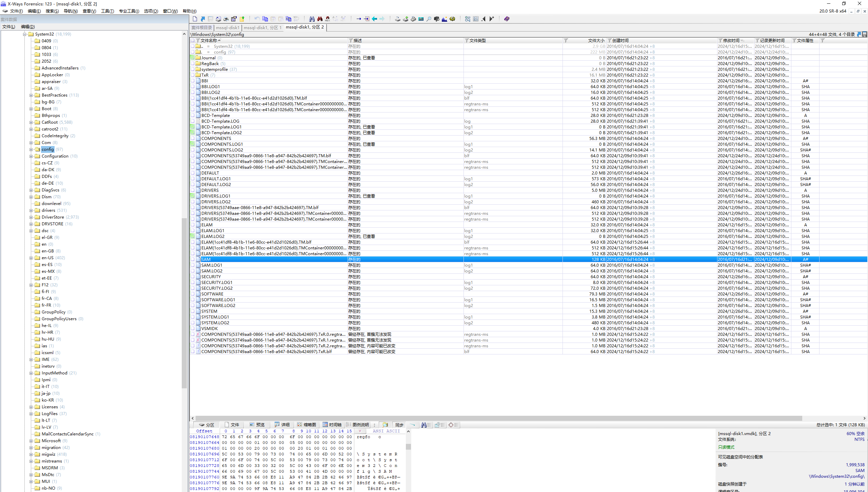Click the New file toolbar icon
The width and height of the screenshot is (868, 492).
[x=195, y=19]
